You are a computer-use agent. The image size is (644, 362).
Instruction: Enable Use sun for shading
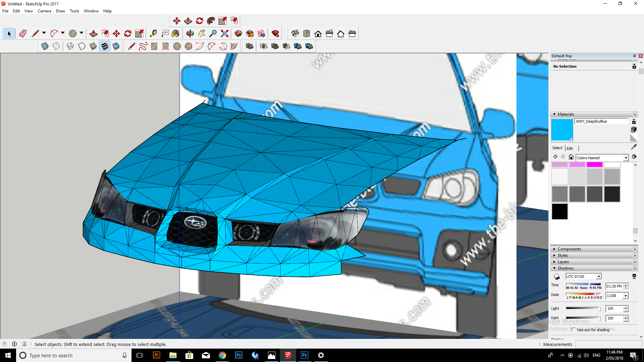pos(574,329)
